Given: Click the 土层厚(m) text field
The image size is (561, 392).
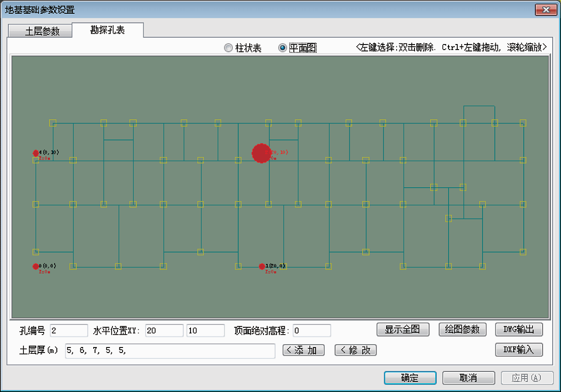Looking at the screenshot, I should [x=170, y=351].
